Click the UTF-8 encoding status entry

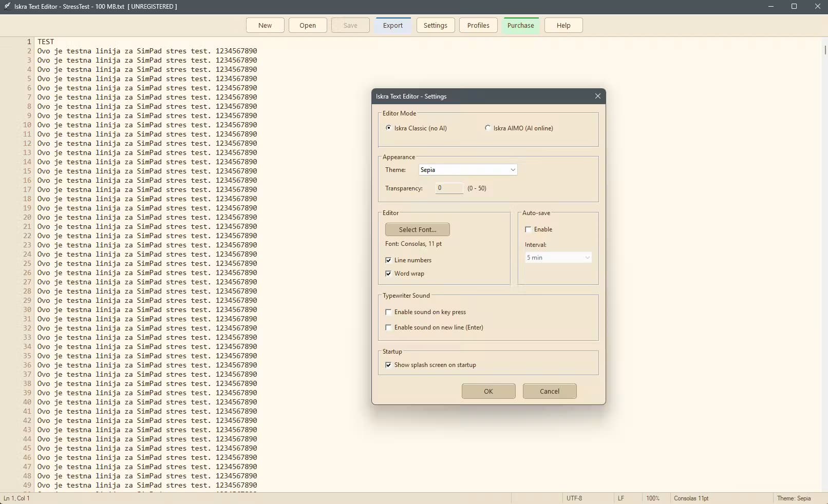[574, 498]
